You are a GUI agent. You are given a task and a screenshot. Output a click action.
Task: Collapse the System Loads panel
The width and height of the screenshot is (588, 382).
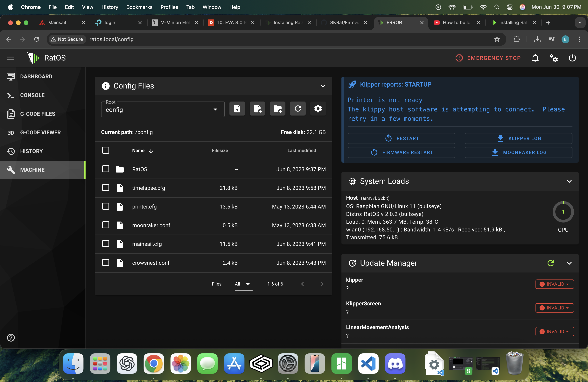click(569, 181)
